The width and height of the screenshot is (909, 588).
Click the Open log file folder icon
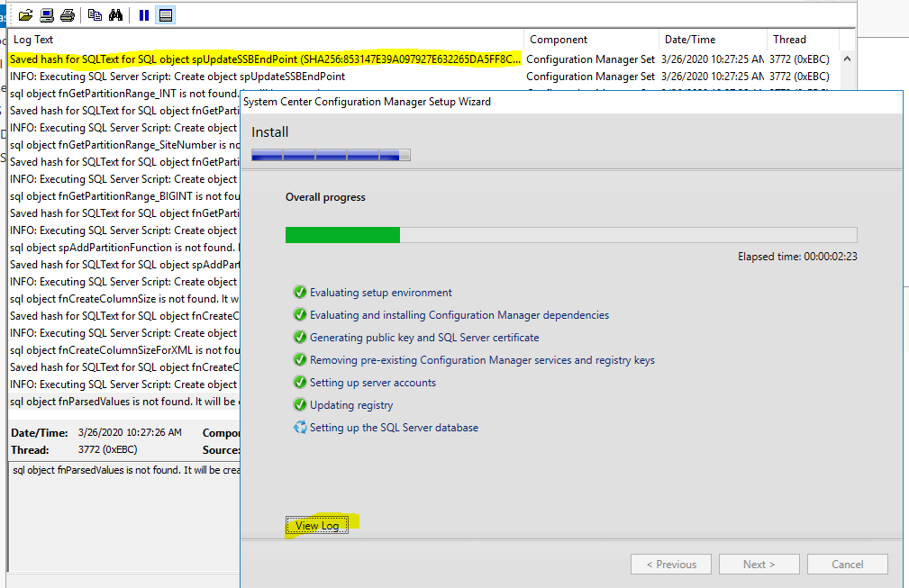pos(25,15)
